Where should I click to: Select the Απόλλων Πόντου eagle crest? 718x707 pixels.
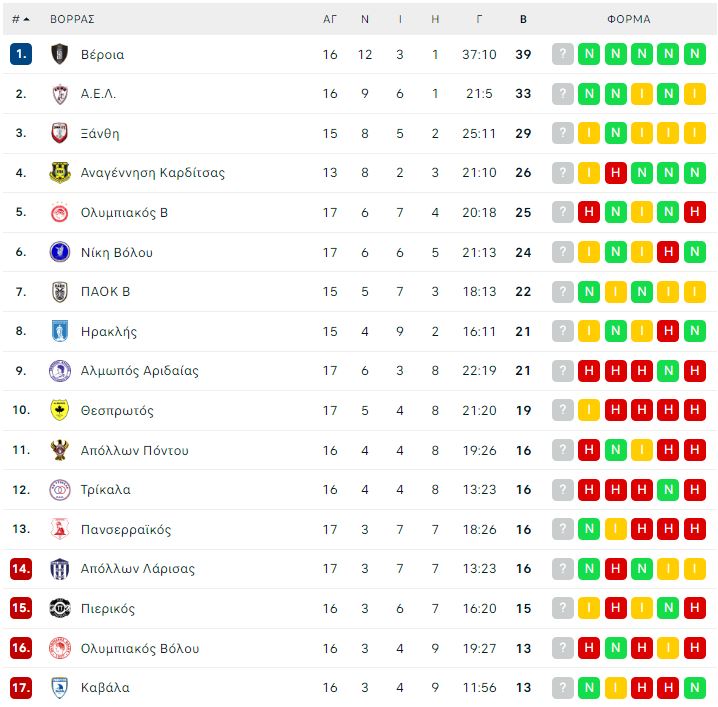coord(60,450)
